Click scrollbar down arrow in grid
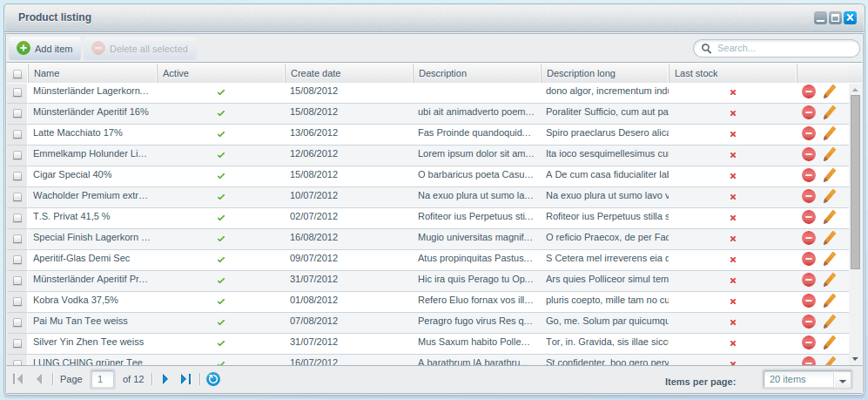The height and width of the screenshot is (400, 868). 855,359
